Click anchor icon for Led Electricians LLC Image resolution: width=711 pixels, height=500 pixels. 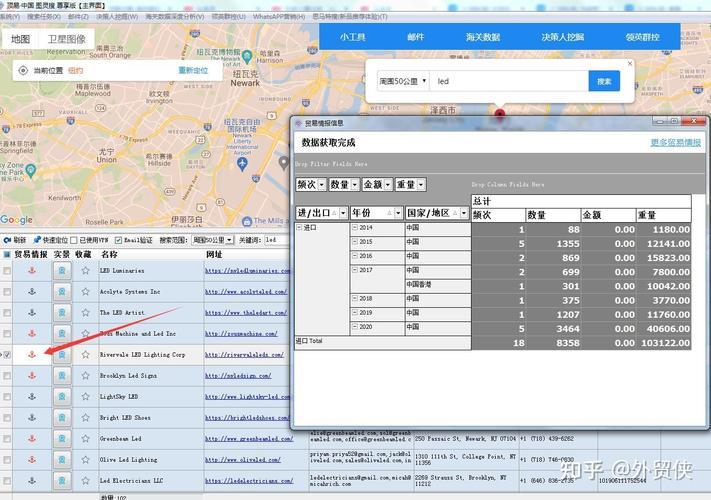coord(32,481)
